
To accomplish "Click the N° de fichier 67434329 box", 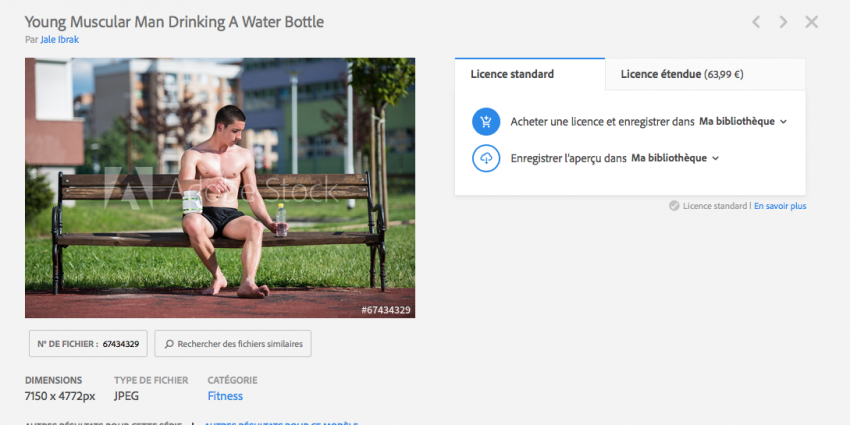I will click(88, 344).
